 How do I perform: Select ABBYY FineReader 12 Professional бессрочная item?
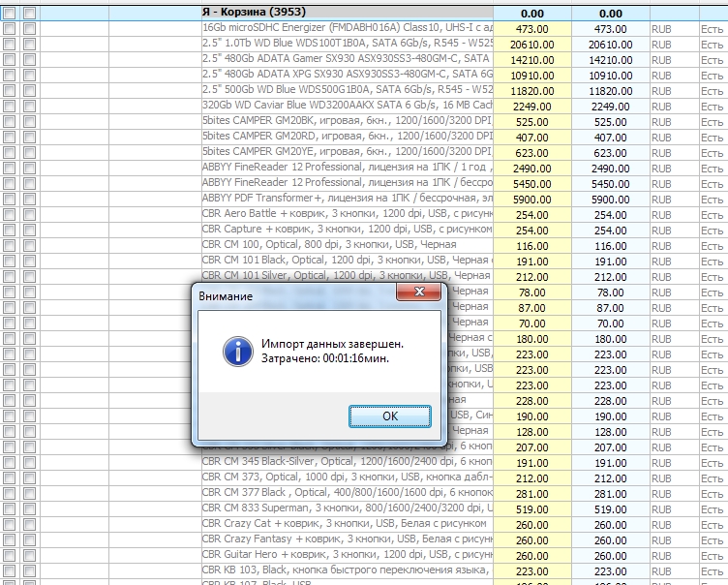(x=348, y=183)
